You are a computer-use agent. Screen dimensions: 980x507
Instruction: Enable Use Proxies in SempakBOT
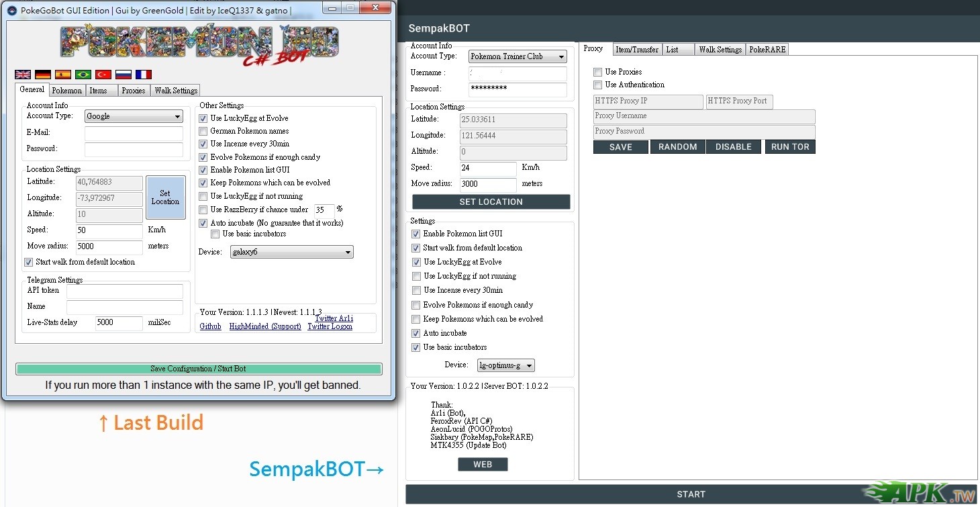point(597,72)
